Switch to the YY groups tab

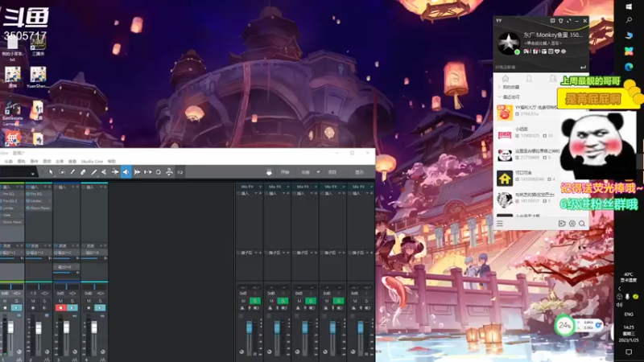[553, 78]
